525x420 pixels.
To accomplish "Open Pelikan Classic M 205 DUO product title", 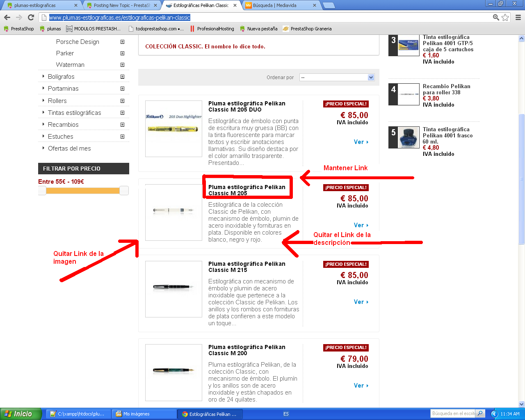I will pyautogui.click(x=247, y=107).
